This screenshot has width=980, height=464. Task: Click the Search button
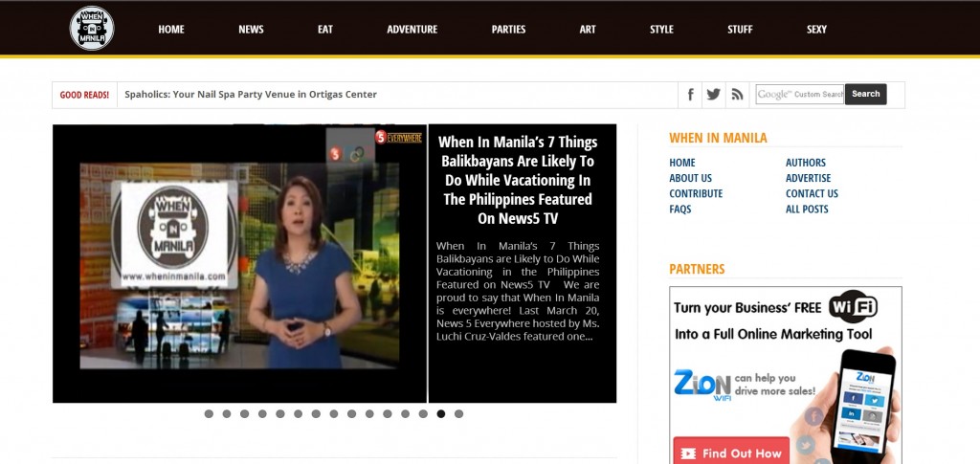pyautogui.click(x=865, y=94)
